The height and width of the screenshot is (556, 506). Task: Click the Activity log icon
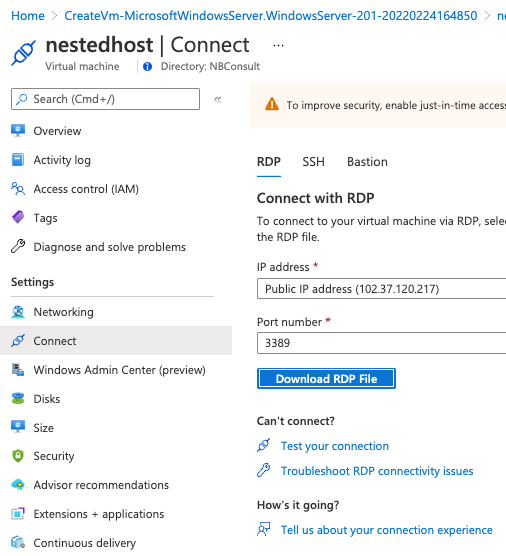[x=18, y=160]
